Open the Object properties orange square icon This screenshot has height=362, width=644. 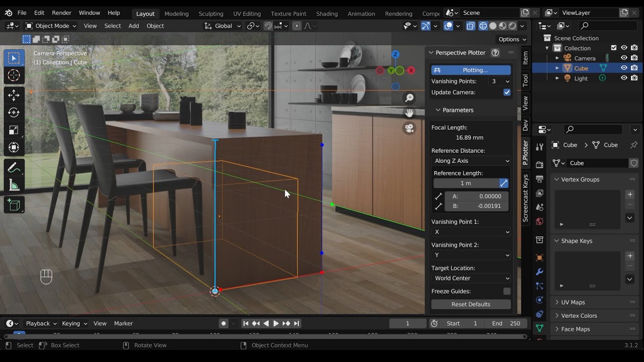click(539, 258)
